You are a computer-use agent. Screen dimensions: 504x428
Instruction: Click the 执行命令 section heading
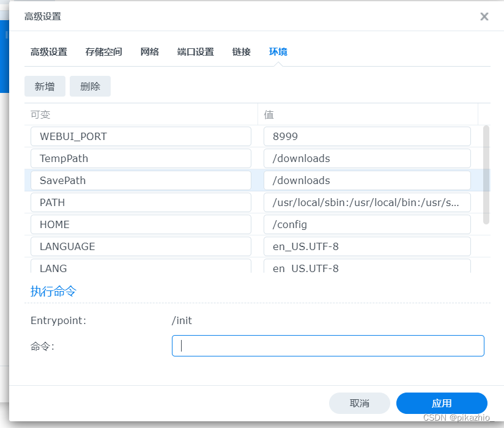point(53,291)
